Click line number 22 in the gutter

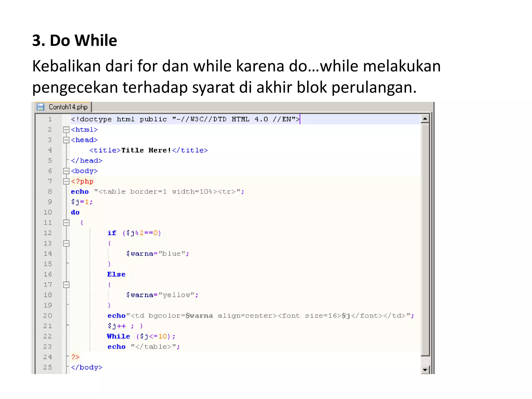pos(48,336)
